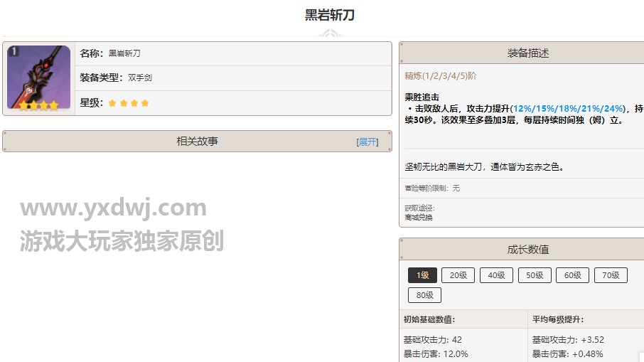The height and width of the screenshot is (362, 644).
Task: Show stats for the 70级 tab
Action: pos(611,275)
